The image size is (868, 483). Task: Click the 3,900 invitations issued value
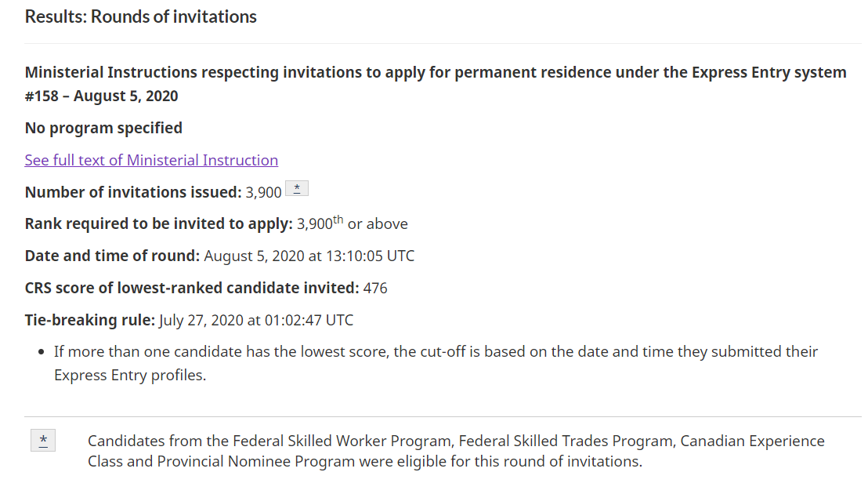(x=264, y=193)
